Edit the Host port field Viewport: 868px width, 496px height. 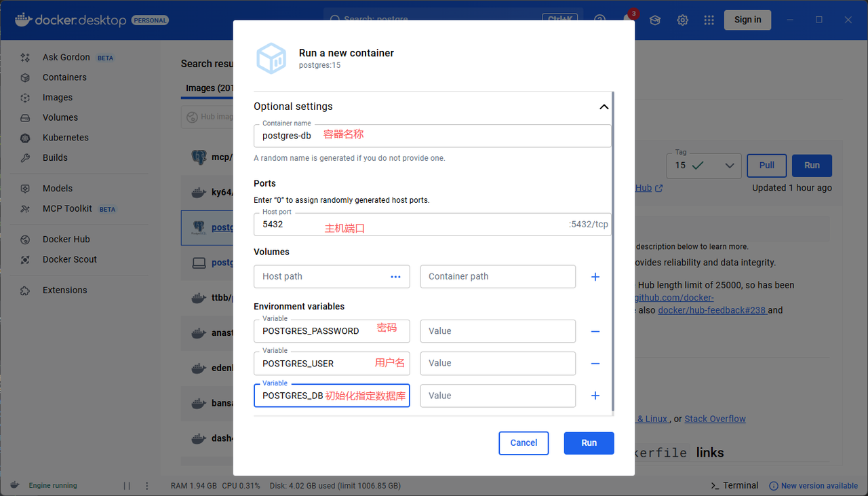[433, 224]
